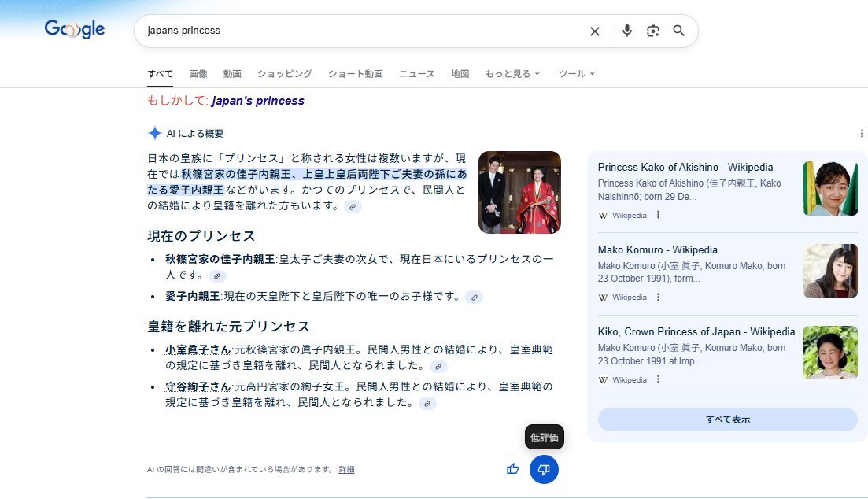Click inside the search input field
The height and width of the screenshot is (499, 868).
point(354,31)
